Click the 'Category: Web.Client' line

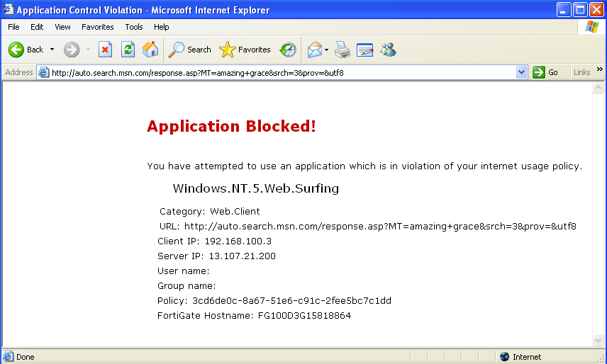click(x=209, y=211)
